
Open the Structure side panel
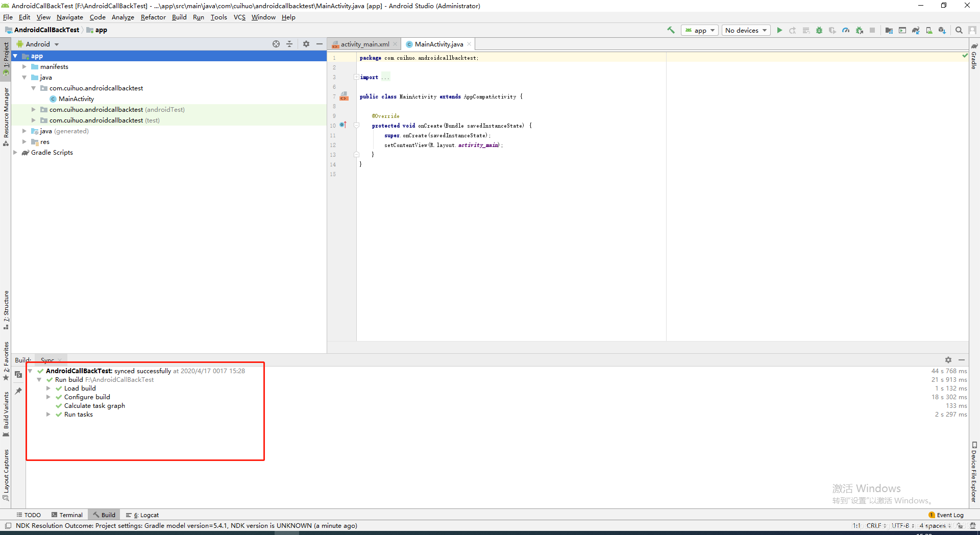pyautogui.click(x=6, y=310)
